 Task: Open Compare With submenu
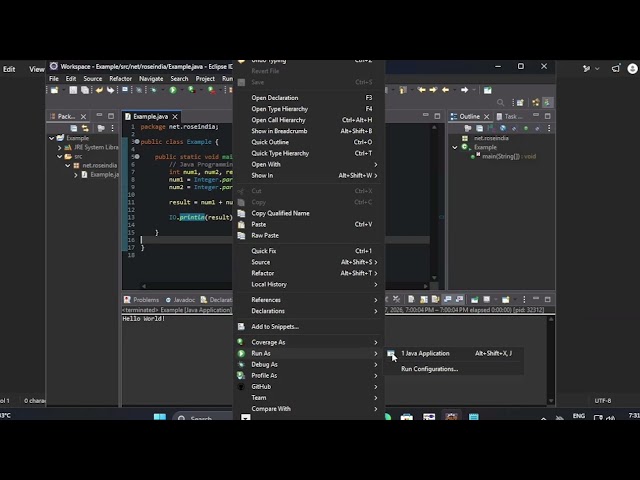(x=308, y=409)
